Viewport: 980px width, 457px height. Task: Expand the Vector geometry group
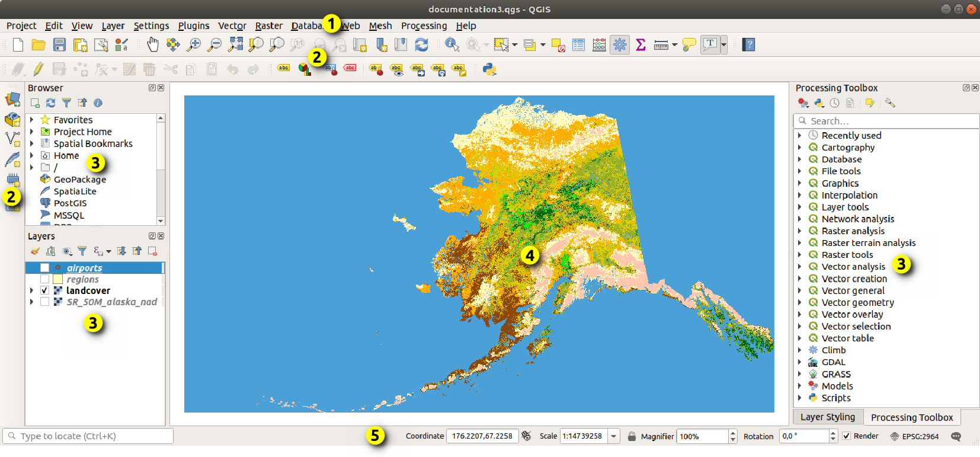(799, 302)
